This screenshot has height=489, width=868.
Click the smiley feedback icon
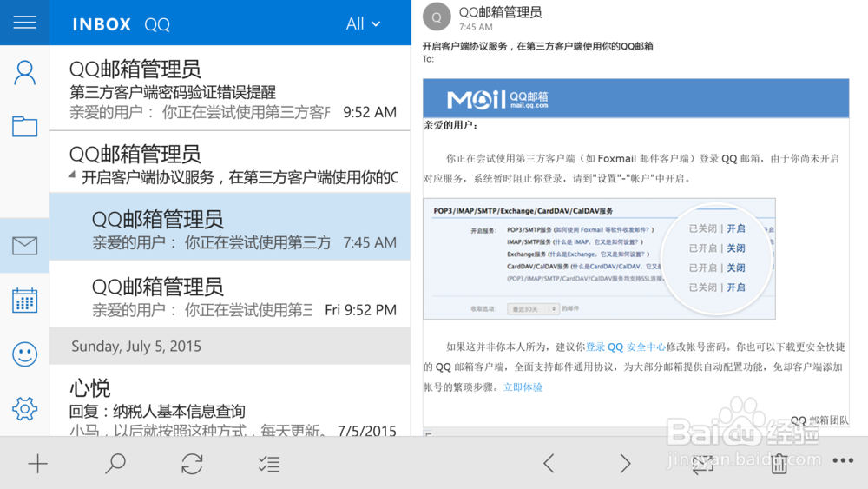click(x=24, y=354)
